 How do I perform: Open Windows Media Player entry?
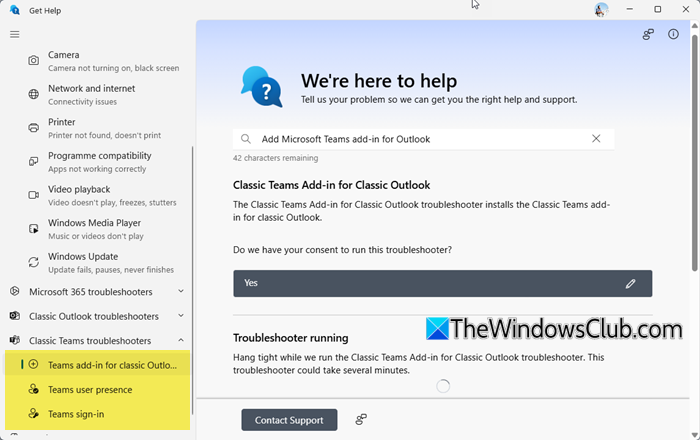[98, 229]
